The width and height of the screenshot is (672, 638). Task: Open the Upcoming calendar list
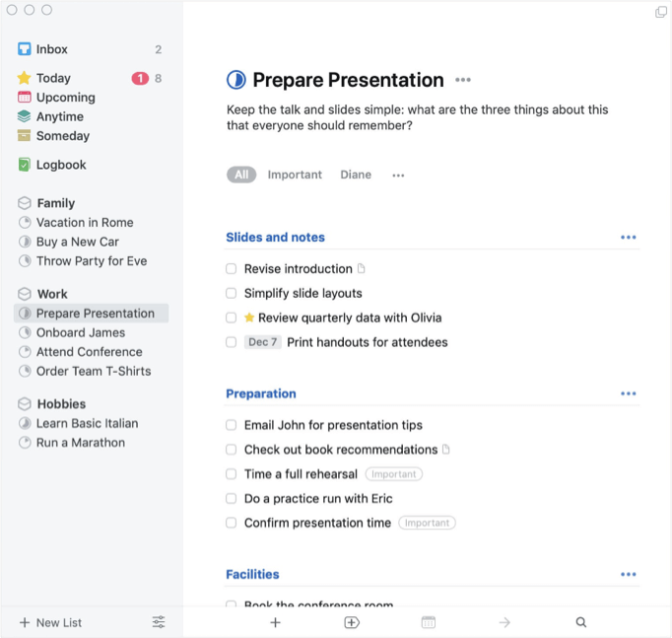[x=90, y=98]
